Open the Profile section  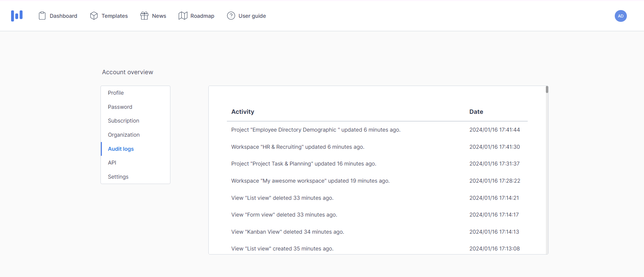click(x=116, y=93)
